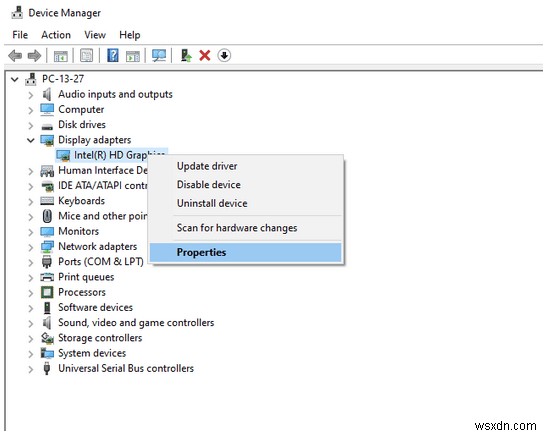Expand the System devices chevron
Image resolution: width=548 pixels, height=436 pixels.
[31, 354]
